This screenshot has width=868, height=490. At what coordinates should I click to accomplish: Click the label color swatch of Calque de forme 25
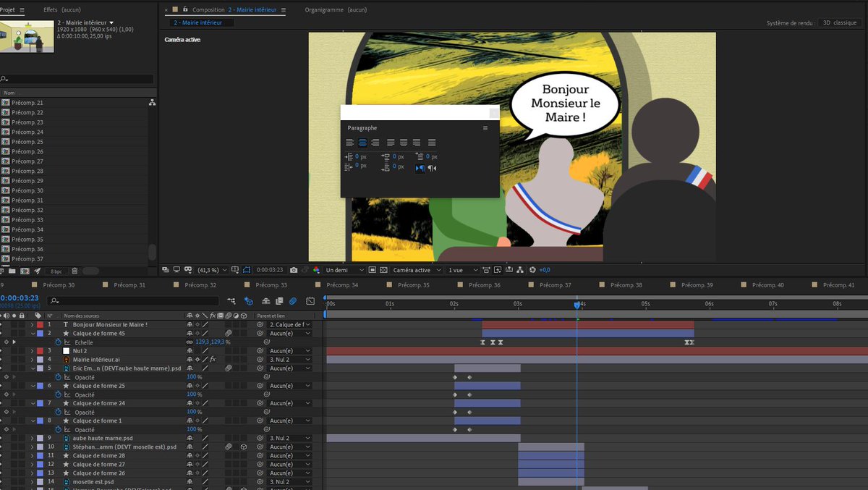pos(41,386)
